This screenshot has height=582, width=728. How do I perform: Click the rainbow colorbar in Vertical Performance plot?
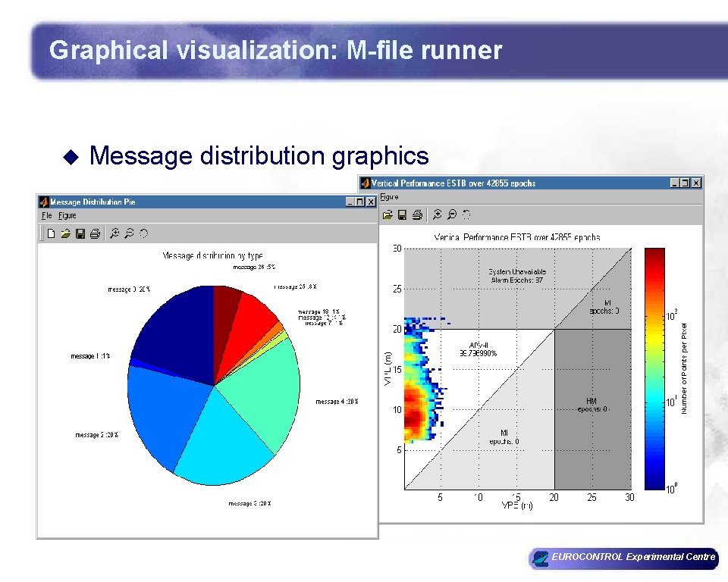tap(654, 368)
